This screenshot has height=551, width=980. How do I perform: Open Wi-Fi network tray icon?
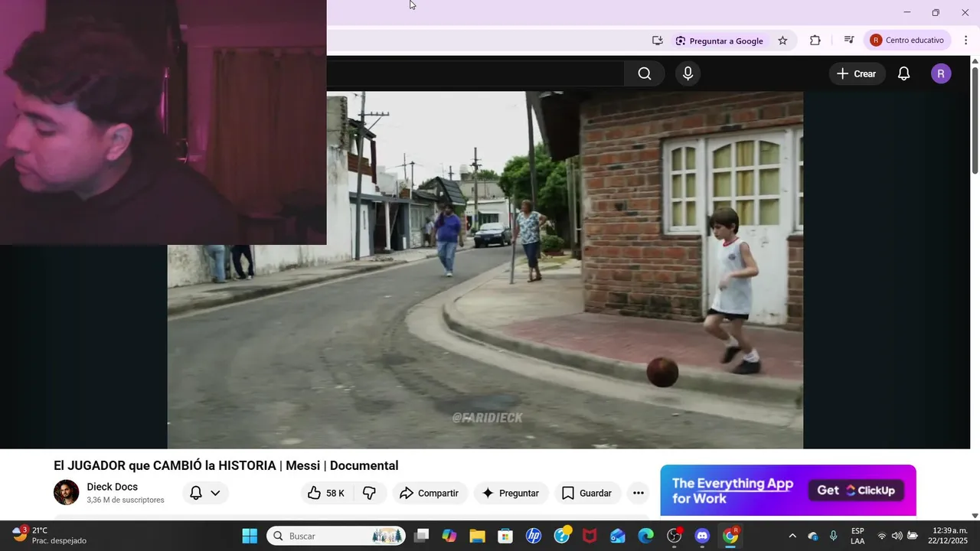[x=882, y=536]
